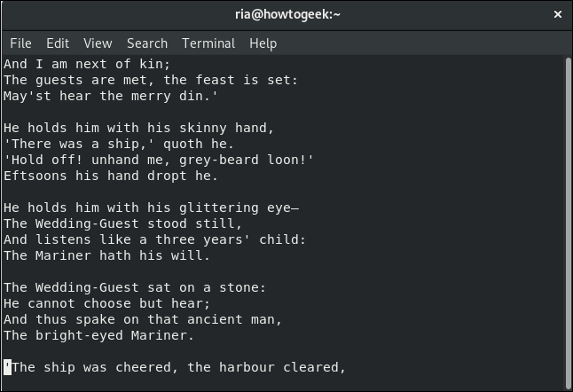Close the terminal window with X

click(558, 14)
